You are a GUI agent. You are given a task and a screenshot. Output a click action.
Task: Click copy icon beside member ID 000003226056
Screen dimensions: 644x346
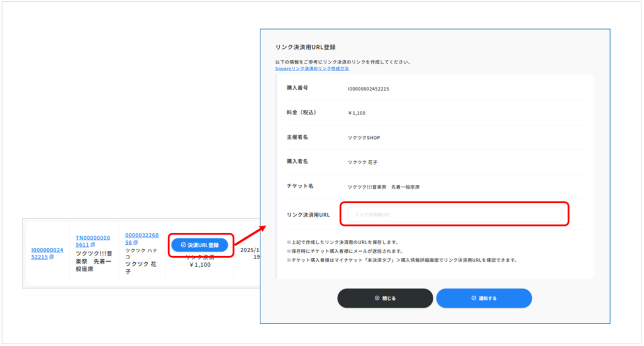point(136,242)
